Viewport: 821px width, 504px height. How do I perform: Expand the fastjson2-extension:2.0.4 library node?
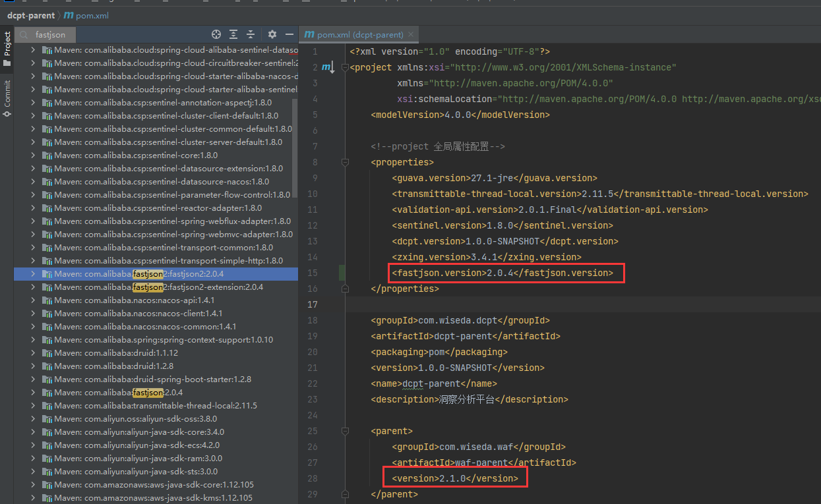tap(33, 287)
